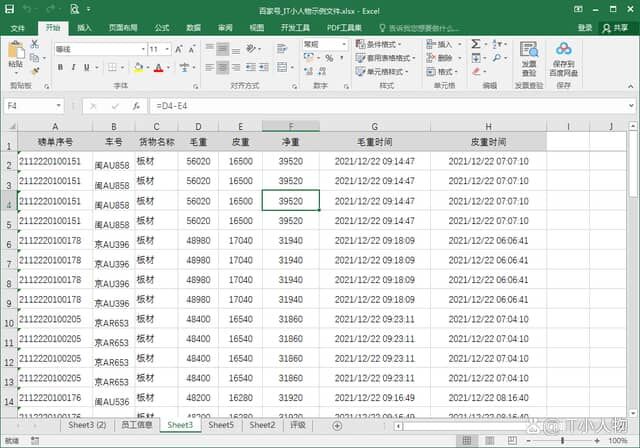The height and width of the screenshot is (448, 640).
Task: Click the Increase Font Size icon
Action: point(181,48)
